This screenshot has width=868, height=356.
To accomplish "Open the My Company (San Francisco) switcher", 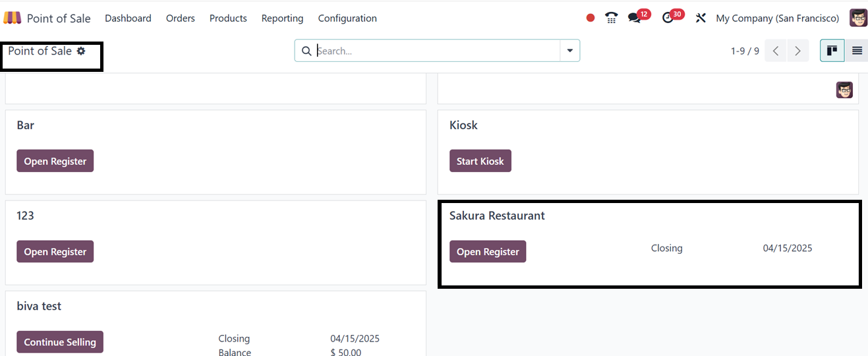I will (x=777, y=18).
